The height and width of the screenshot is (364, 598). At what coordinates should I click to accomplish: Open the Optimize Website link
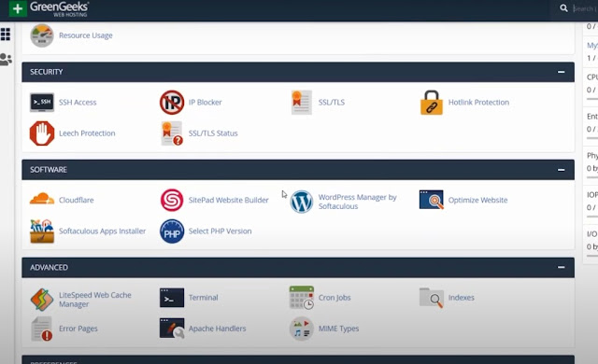477,200
